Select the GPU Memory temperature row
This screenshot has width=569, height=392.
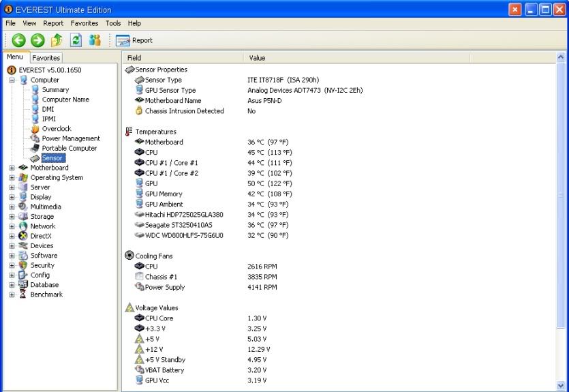339,194
